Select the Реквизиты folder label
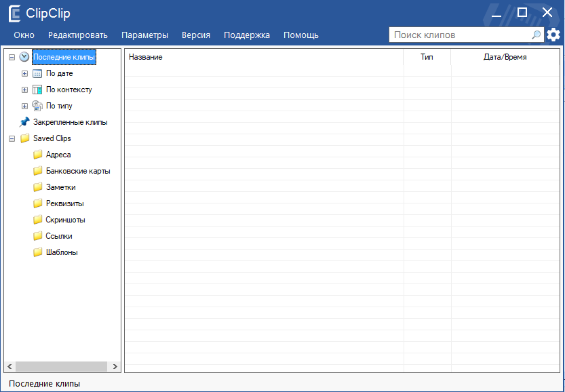The height and width of the screenshot is (392, 565). click(65, 203)
